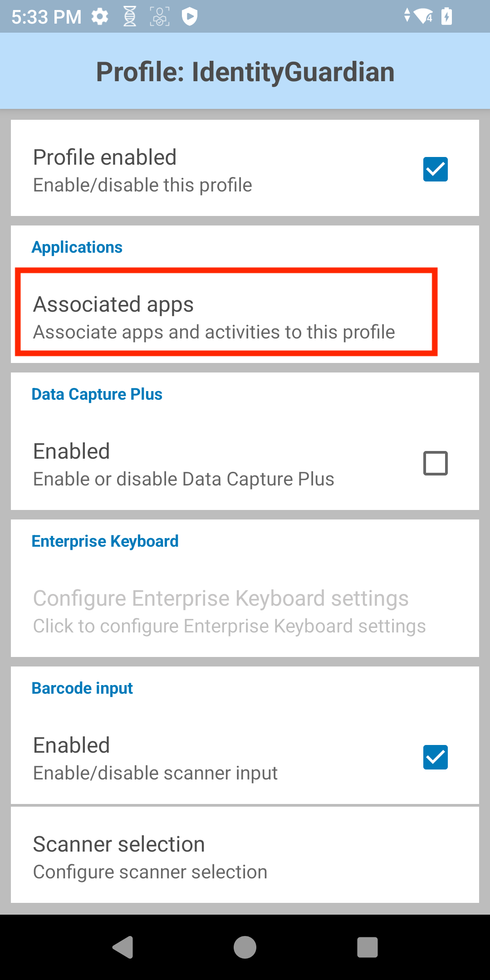Tap the Applications section header
Viewport: 490px width, 980px height.
[x=77, y=247]
